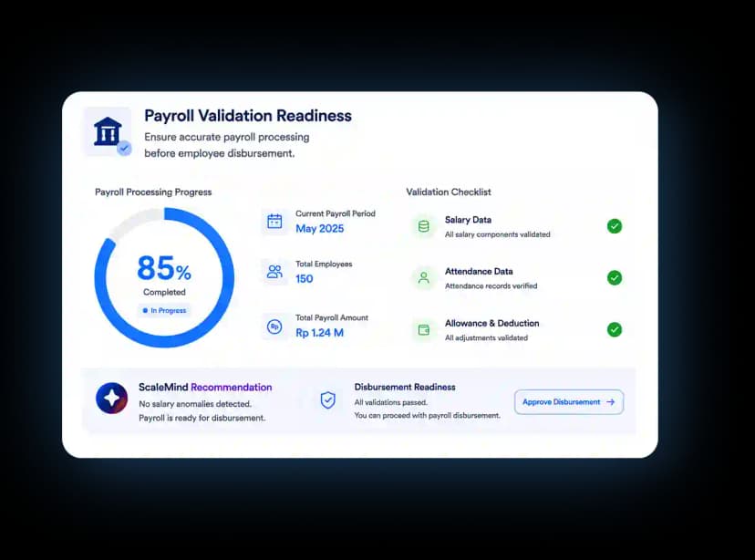This screenshot has height=560, width=755.
Task: Click the green check beside Attendance Data
Action: [615, 278]
